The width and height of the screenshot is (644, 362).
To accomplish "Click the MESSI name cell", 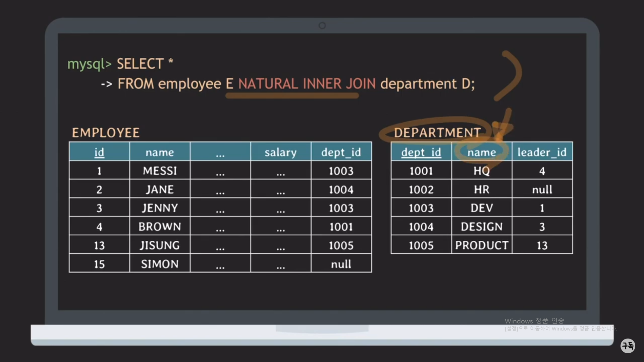I will pyautogui.click(x=160, y=171).
